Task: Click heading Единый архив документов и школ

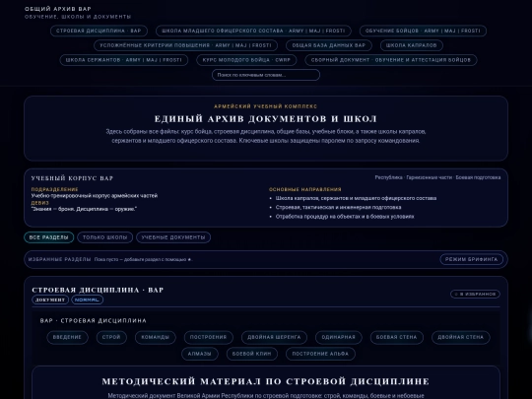Action: [x=266, y=119]
